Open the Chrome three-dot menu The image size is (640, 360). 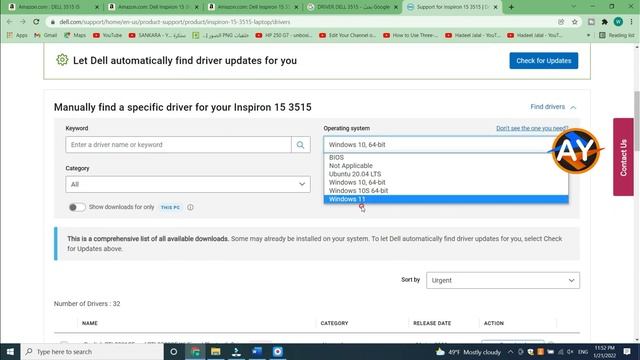pyautogui.click(x=631, y=22)
